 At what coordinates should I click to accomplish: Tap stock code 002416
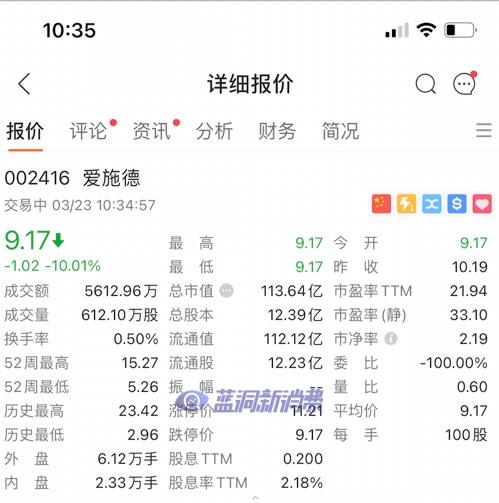(37, 178)
